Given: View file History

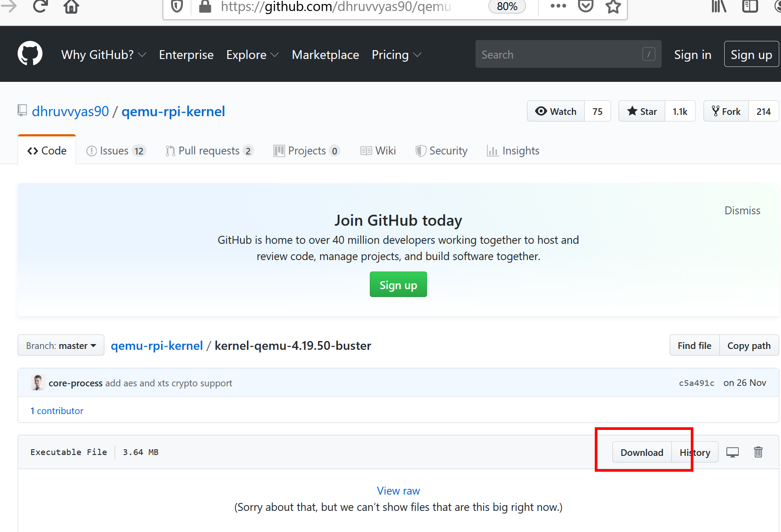Looking at the screenshot, I should 695,452.
